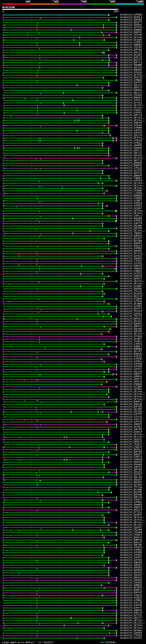
Task: Select hit label UniRef100_Q9LXY5
Action: tap(131, 135)
